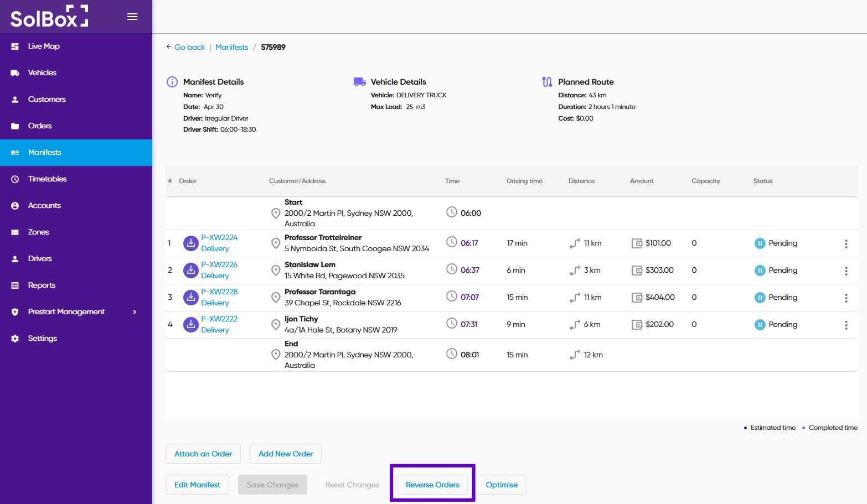Screen dimensions: 867x504
Task: Open order P-XW2228 link
Action: pos(219,292)
